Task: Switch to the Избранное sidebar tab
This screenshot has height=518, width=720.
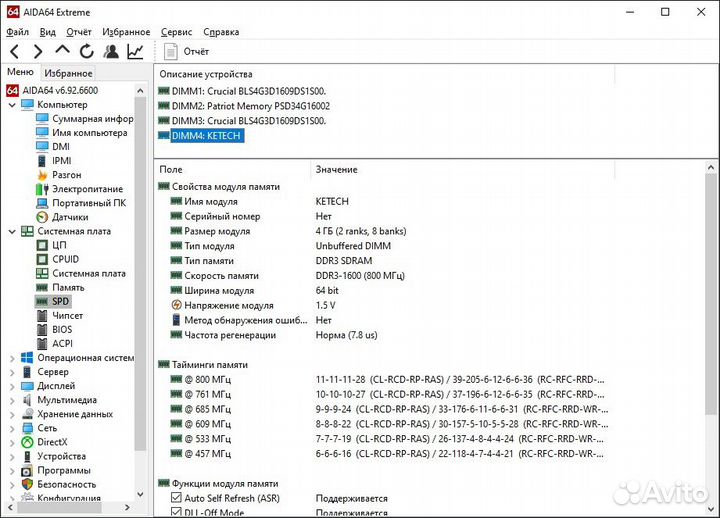Action: pos(68,73)
